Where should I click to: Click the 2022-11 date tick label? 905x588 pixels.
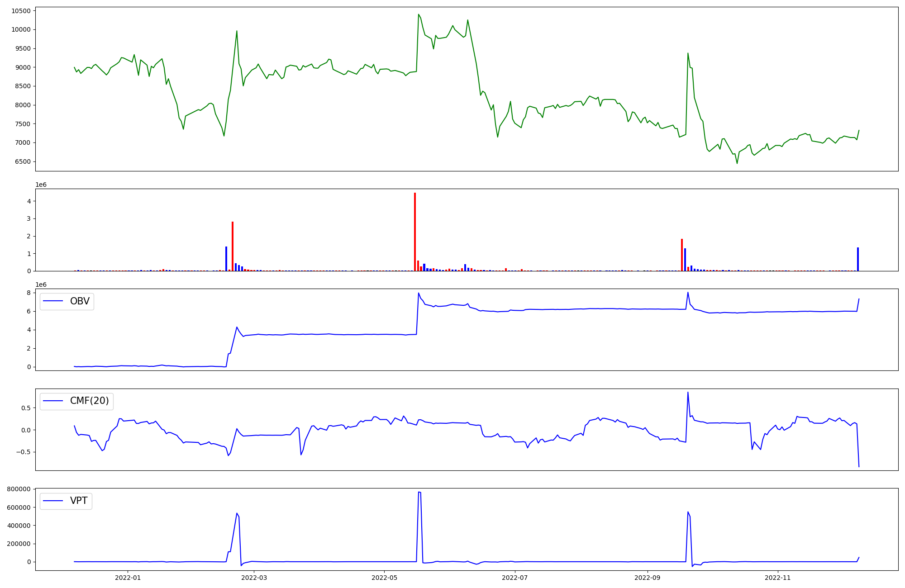pos(778,578)
